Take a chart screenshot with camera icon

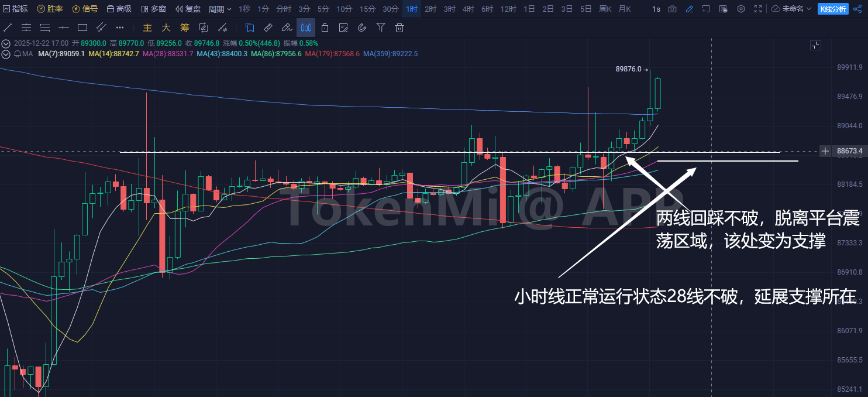[x=673, y=9]
